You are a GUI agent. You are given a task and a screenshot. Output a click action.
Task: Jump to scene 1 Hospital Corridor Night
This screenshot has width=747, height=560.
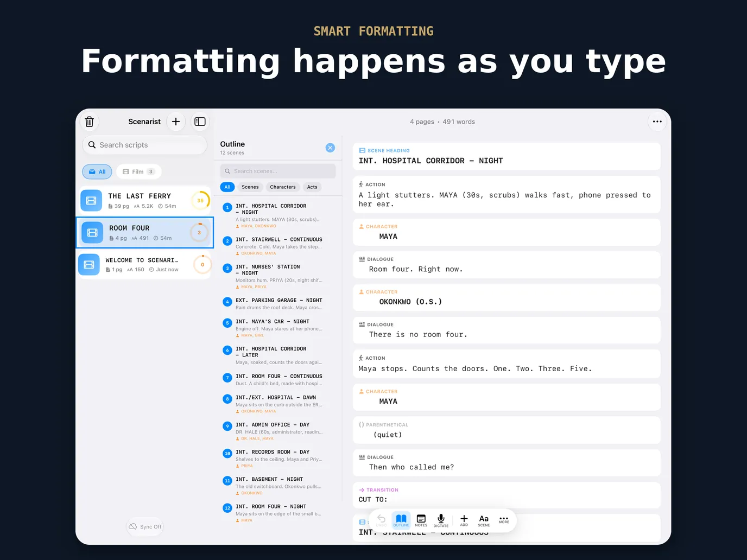(278, 215)
